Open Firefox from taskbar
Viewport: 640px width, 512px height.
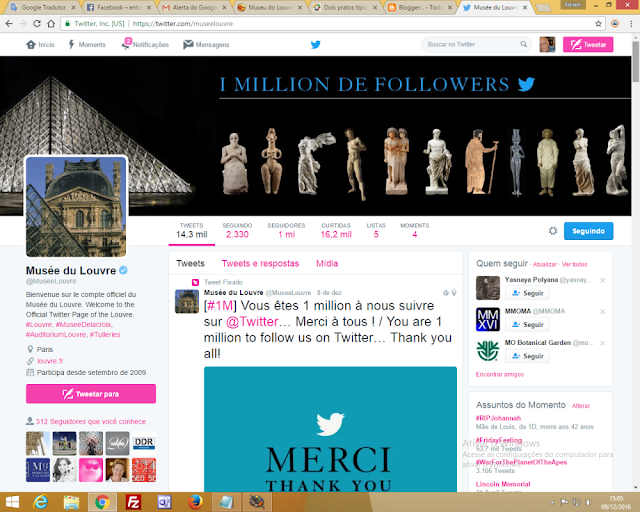tap(195, 502)
